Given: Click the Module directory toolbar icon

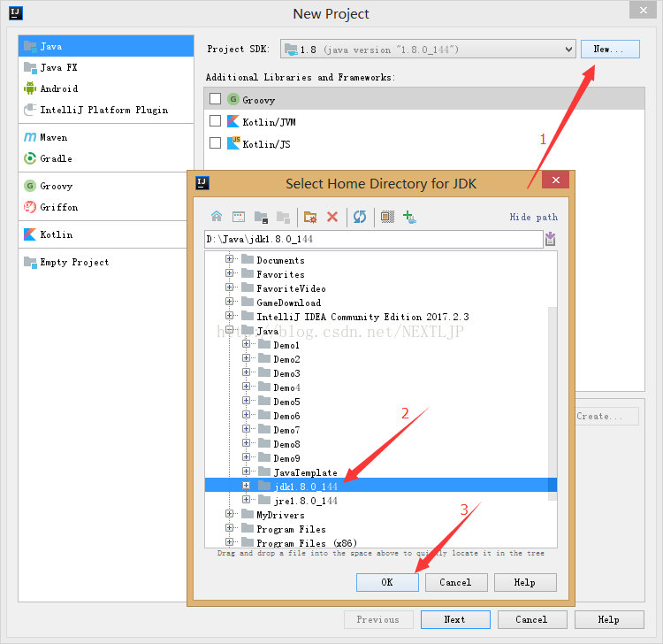Looking at the screenshot, I should (283, 217).
